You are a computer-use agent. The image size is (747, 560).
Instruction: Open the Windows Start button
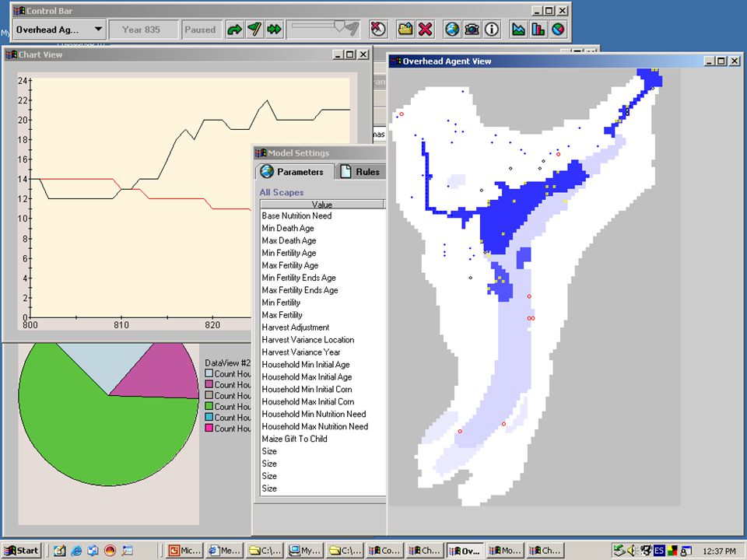[22, 551]
